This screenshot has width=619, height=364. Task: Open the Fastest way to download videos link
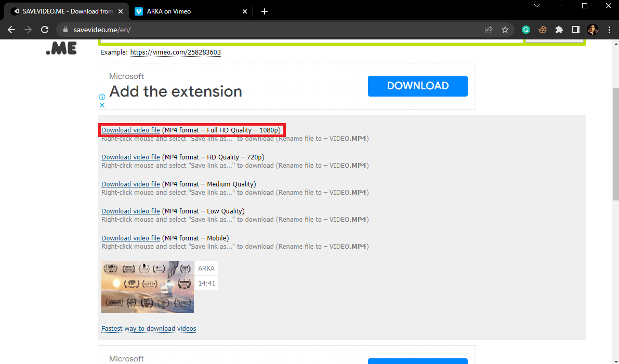pos(149,329)
